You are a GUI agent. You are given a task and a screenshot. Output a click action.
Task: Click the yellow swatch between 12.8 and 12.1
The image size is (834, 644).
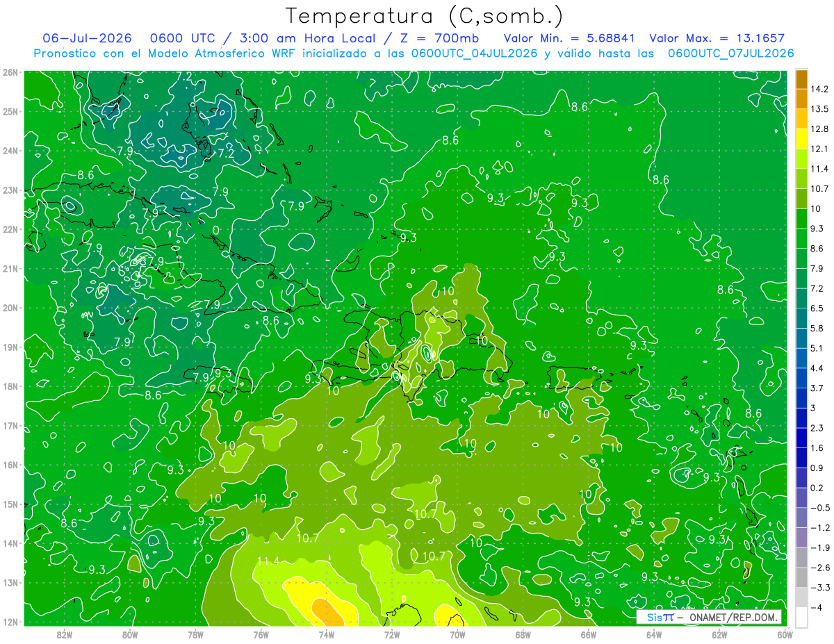pos(801,139)
